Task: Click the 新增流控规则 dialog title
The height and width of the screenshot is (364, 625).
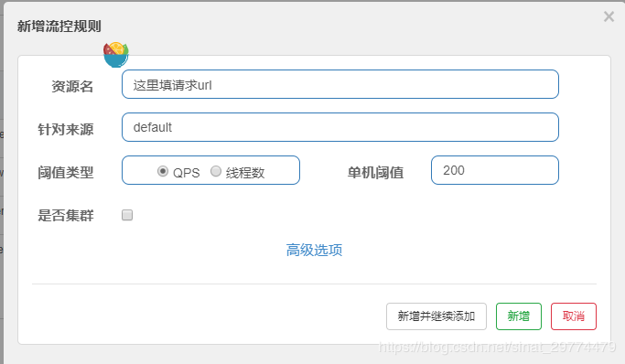Action: pyautogui.click(x=59, y=27)
